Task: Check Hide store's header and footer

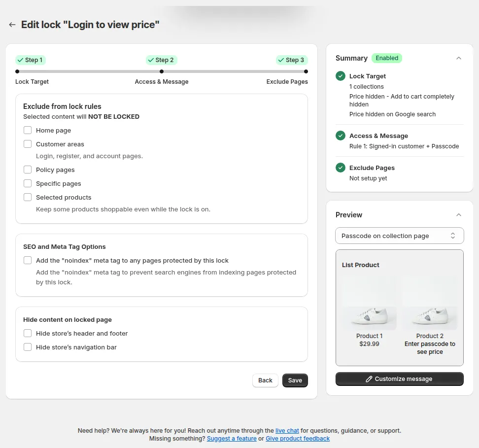Action: coord(28,333)
